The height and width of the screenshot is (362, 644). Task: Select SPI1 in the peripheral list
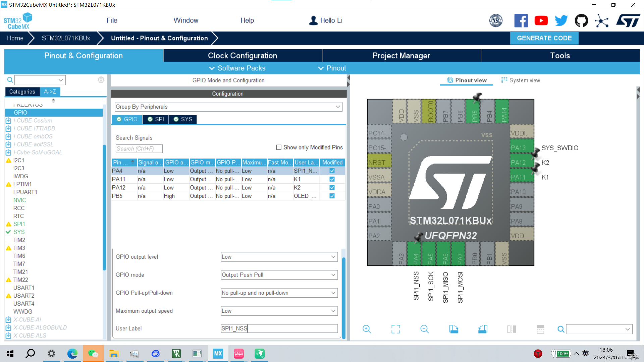coord(19,224)
